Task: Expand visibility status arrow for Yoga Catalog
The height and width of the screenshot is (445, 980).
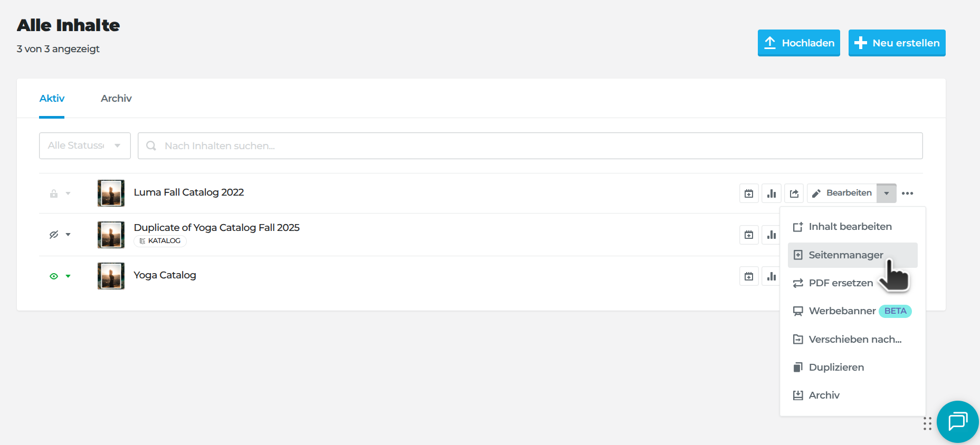Action: pos(68,276)
